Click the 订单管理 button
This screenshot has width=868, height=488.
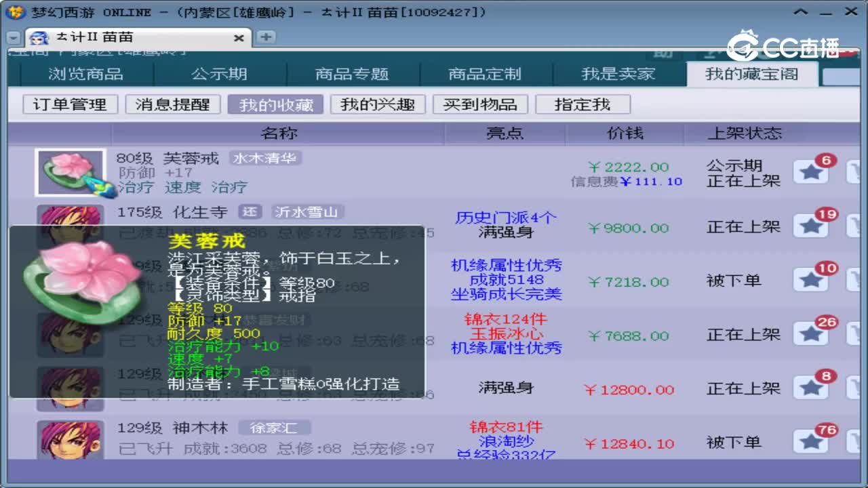(69, 104)
